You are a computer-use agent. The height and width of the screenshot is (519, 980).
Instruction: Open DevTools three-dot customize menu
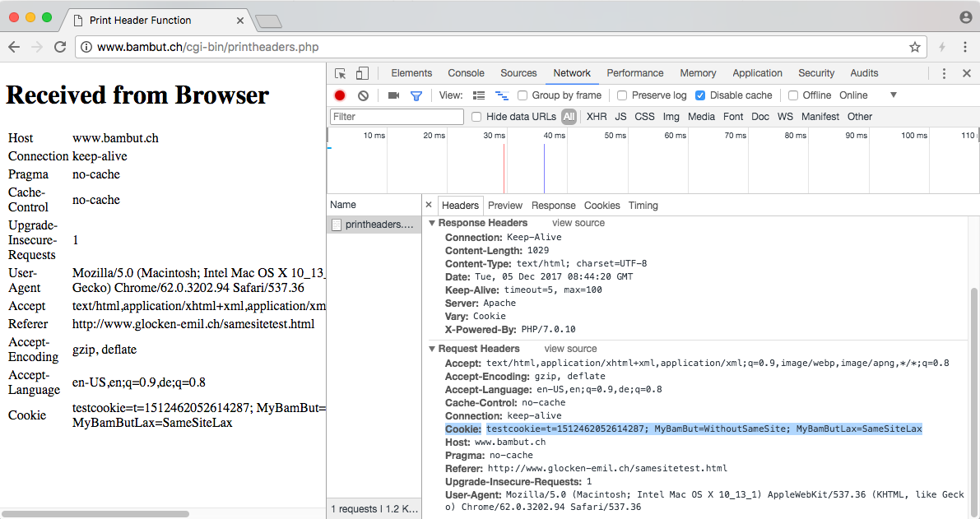tap(944, 74)
